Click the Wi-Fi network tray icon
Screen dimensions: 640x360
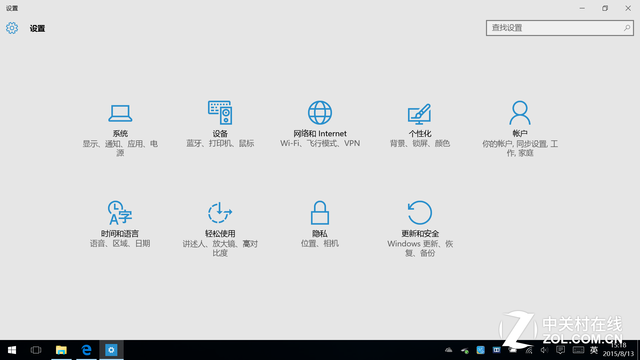[529, 350]
